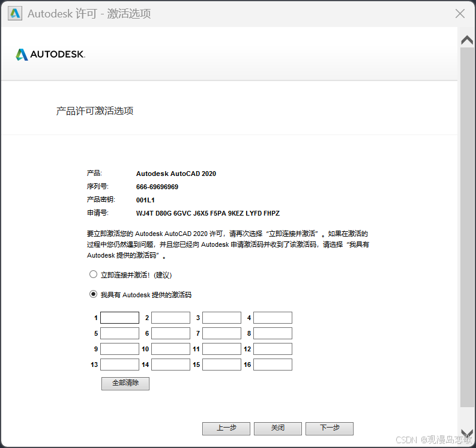Screen dimensions: 476x448
Task: Click the Autodesk app icon in title bar
Action: tap(15, 13)
